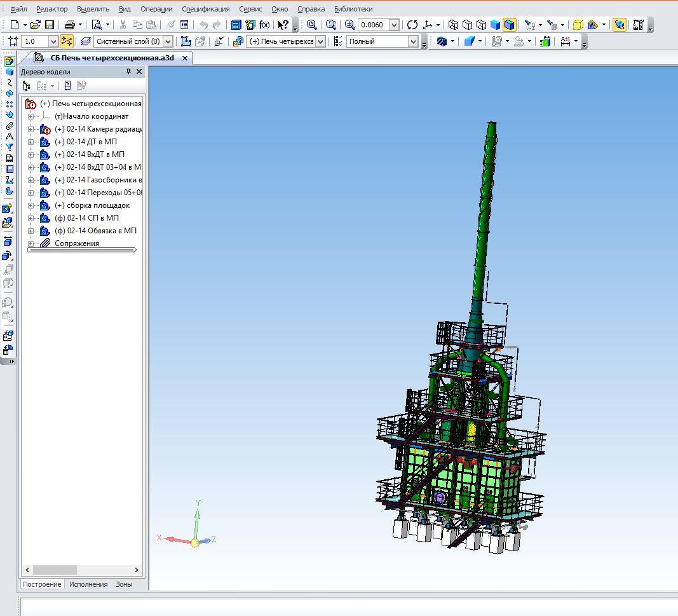
Task: Open the Print icon in toolbar
Action: pyautogui.click(x=69, y=25)
